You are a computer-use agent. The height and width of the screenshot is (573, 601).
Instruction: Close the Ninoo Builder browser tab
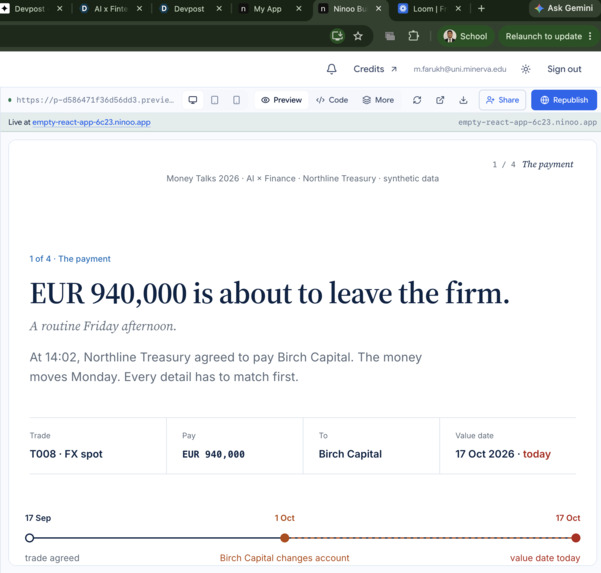[378, 8]
